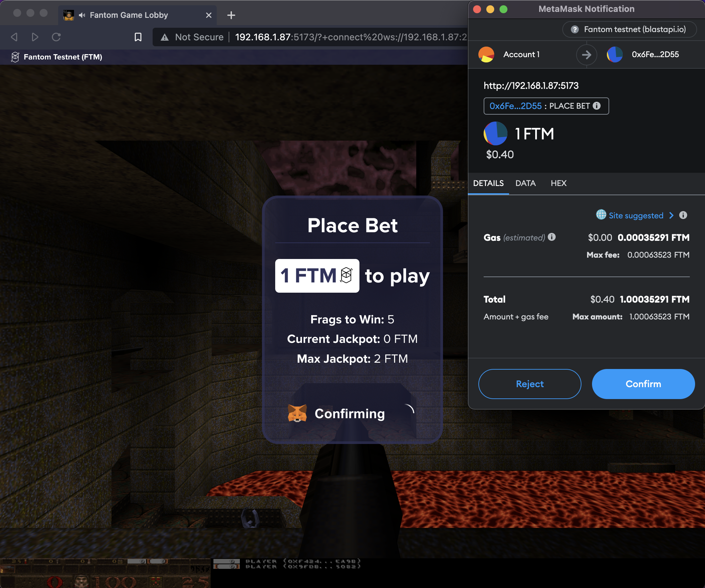
Task: Click the help question mark icon near network name
Action: point(575,29)
